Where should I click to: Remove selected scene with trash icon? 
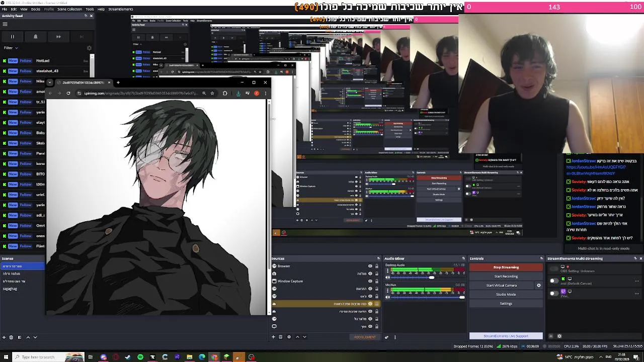(11, 337)
